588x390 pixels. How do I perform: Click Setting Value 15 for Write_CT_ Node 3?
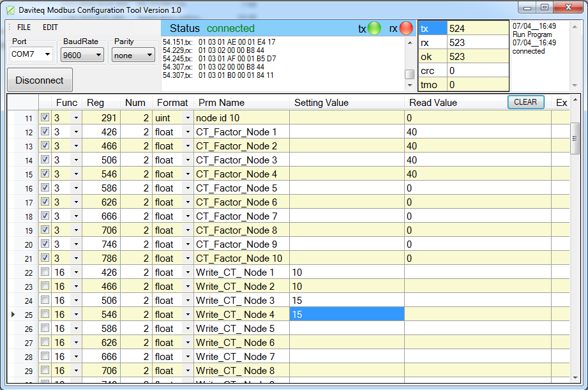pyautogui.click(x=347, y=301)
